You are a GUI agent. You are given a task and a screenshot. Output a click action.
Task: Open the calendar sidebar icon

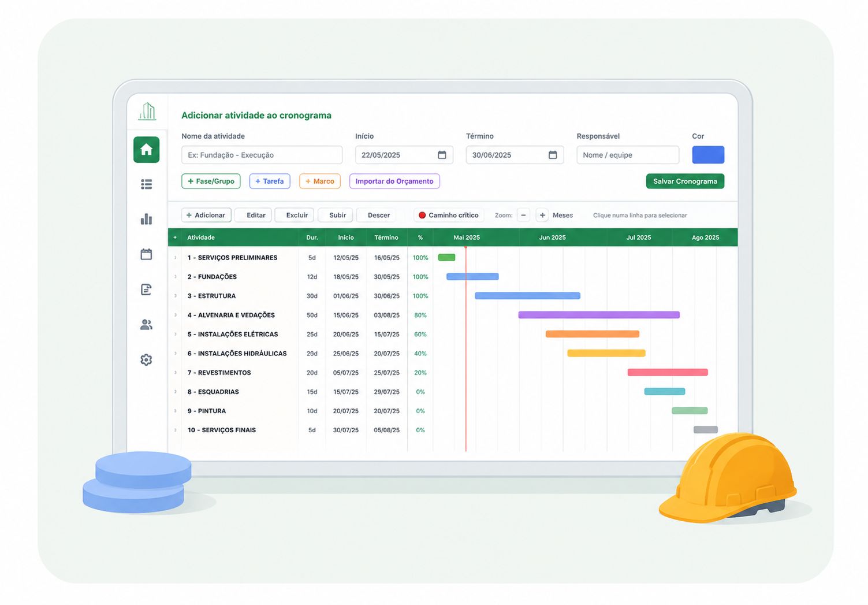point(146,254)
